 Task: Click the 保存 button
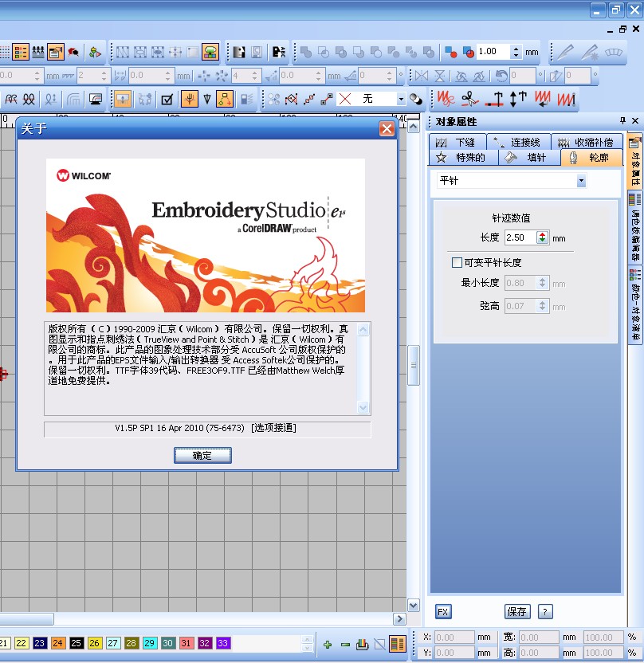pyautogui.click(x=517, y=611)
